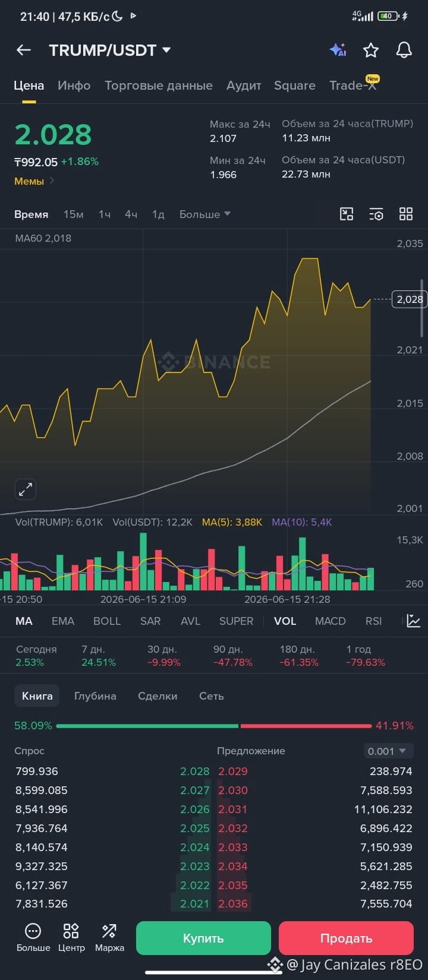The height and width of the screenshot is (980, 428).
Task: Toggle the MACD sub-indicator
Action: (x=331, y=621)
